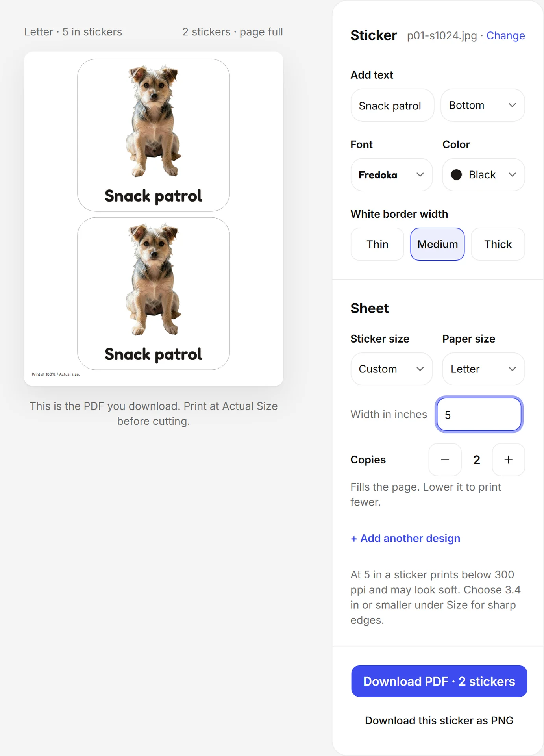
Task: Click the 'Letter · 5 in stickers' label
Action: click(x=73, y=32)
